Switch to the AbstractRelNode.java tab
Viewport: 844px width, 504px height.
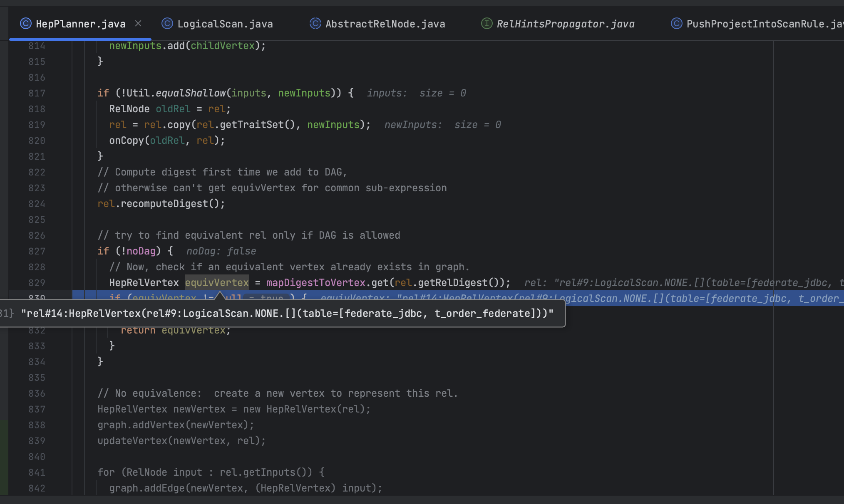[x=385, y=24]
